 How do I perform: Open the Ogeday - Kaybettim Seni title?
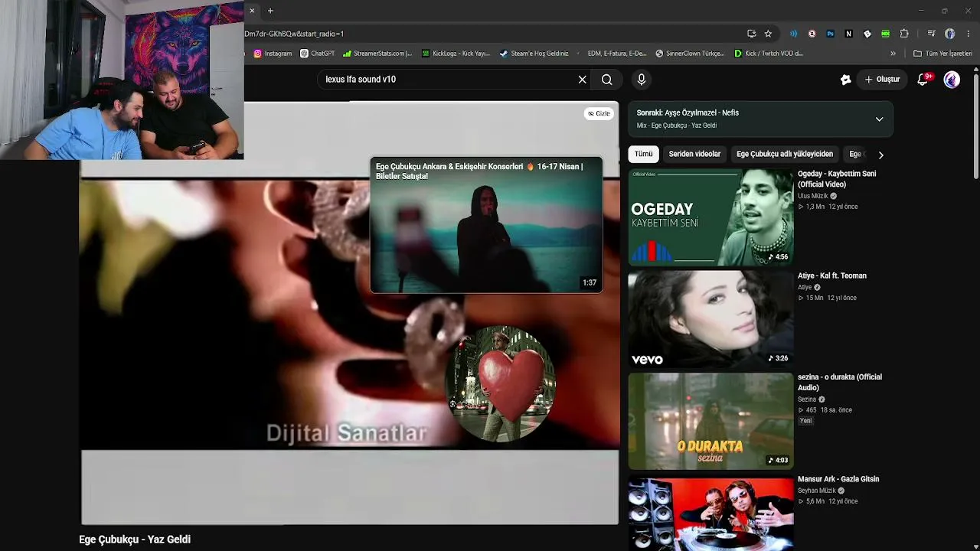point(837,179)
